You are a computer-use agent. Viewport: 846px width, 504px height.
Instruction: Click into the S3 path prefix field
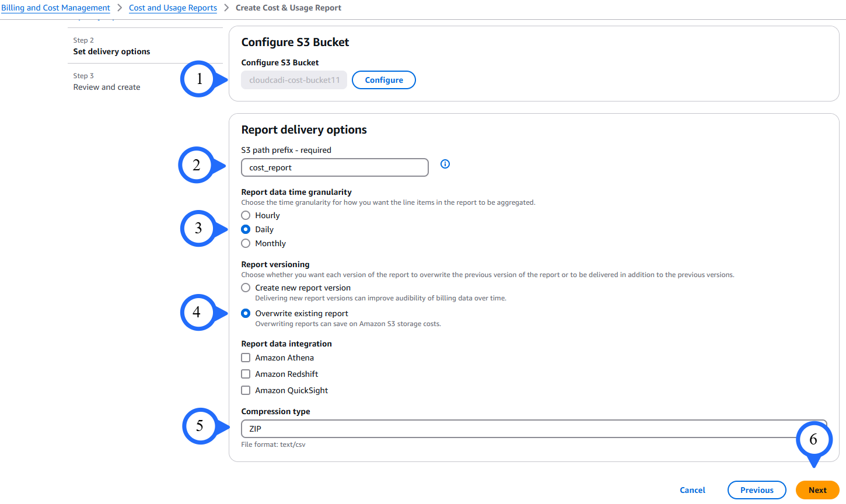pos(334,167)
